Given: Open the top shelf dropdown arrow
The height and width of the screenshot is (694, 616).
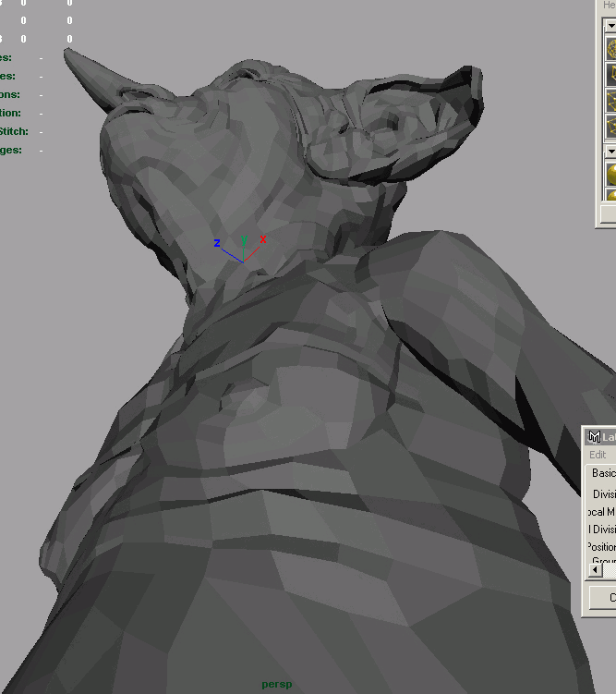Looking at the screenshot, I should point(610,24).
